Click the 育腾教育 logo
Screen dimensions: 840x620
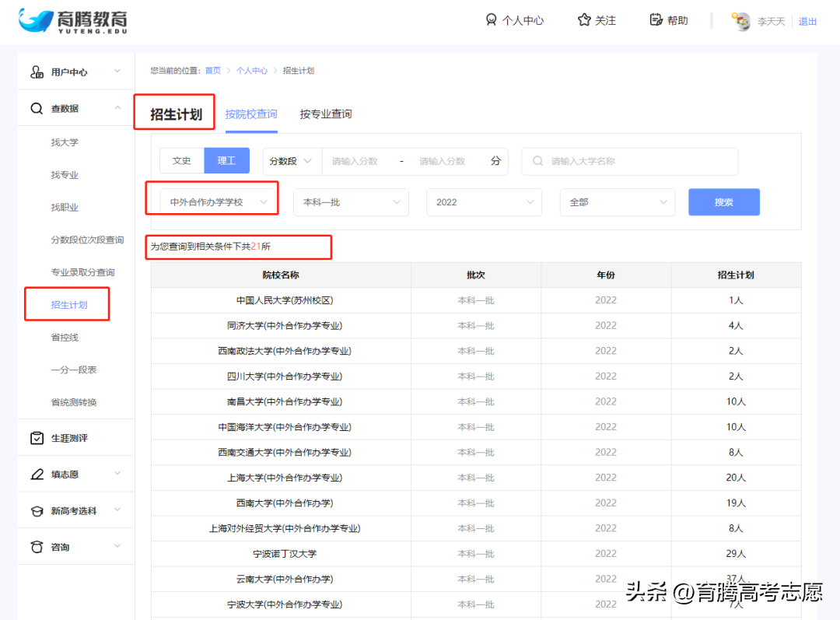(68, 21)
